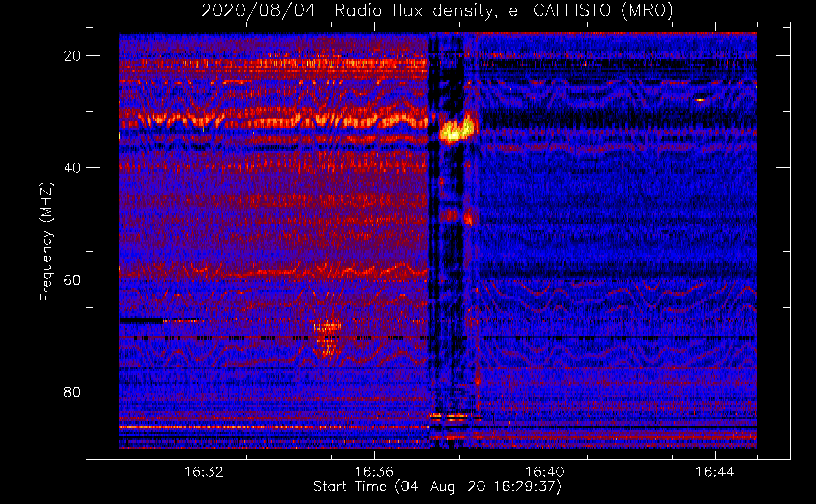Click the '60' frequency tick label
This screenshot has width=816, height=504.
72,280
